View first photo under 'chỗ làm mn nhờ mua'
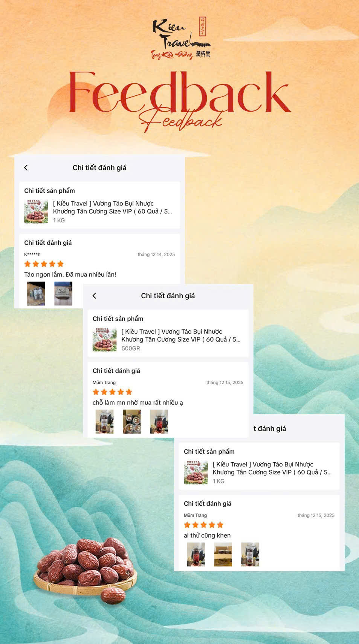The image size is (359, 644). tap(105, 422)
